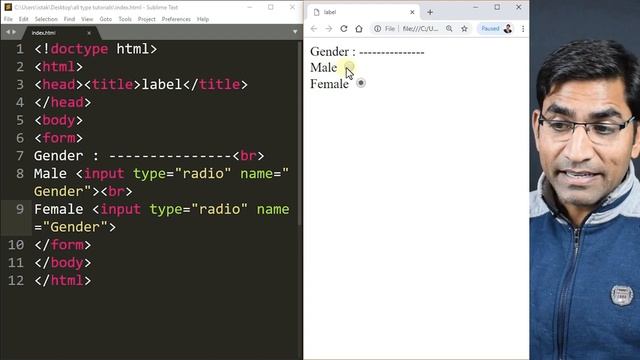The width and height of the screenshot is (640, 360).
Task: Click the Sublime Text vertical scrollbar
Action: (300, 133)
